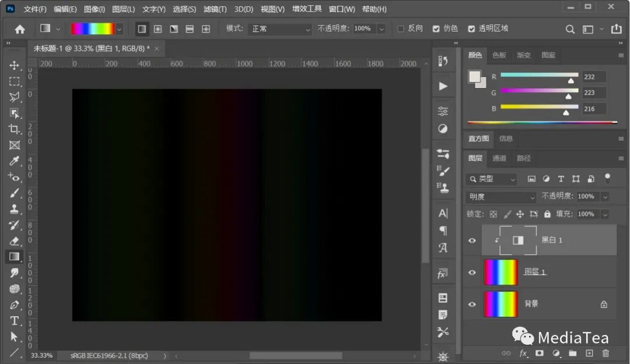Screen dimensions: 630x364
Task: Open the gradient picker dropdown arrow
Action: pos(119,29)
